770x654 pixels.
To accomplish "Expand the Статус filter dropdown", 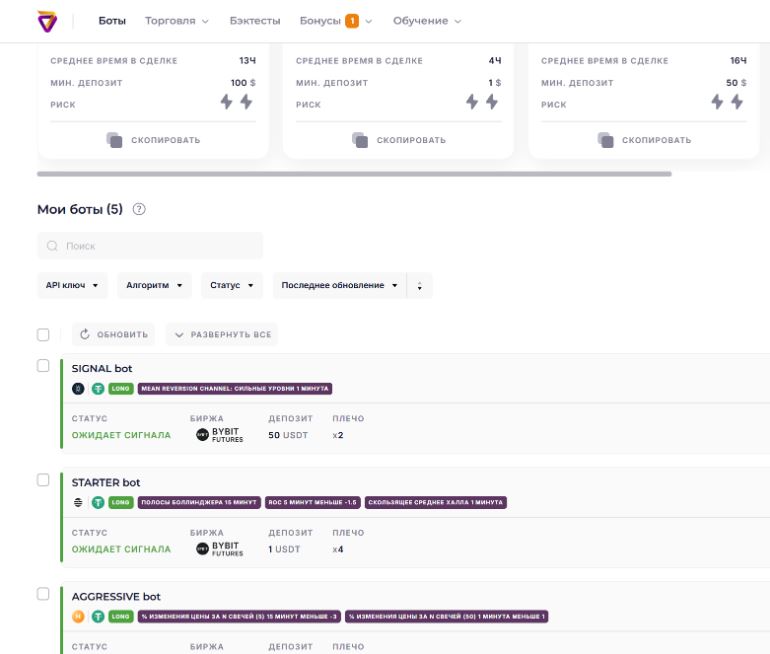I will click(231, 286).
